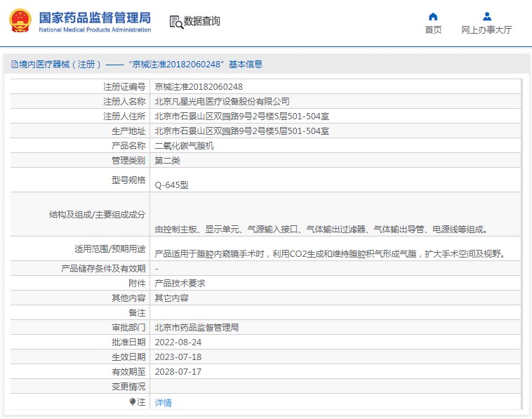Click 数据查询 heading text
This screenshot has height=419, width=532.
point(202,21)
